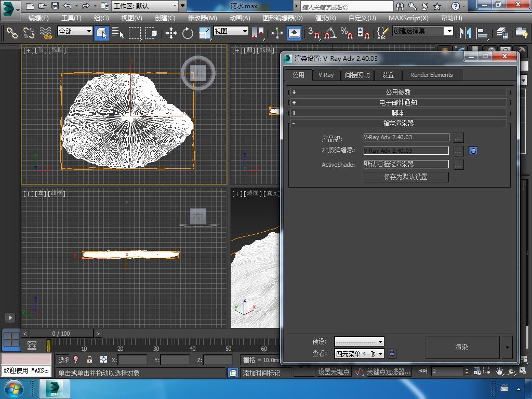Viewport: 532px width, 399px height.
Task: Expand the 公用参数 rollout
Action: tap(398, 92)
